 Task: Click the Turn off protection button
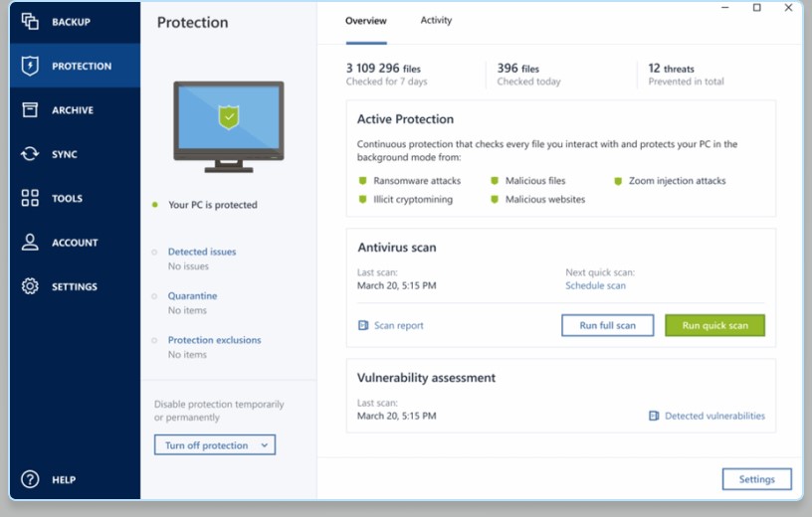(x=214, y=445)
